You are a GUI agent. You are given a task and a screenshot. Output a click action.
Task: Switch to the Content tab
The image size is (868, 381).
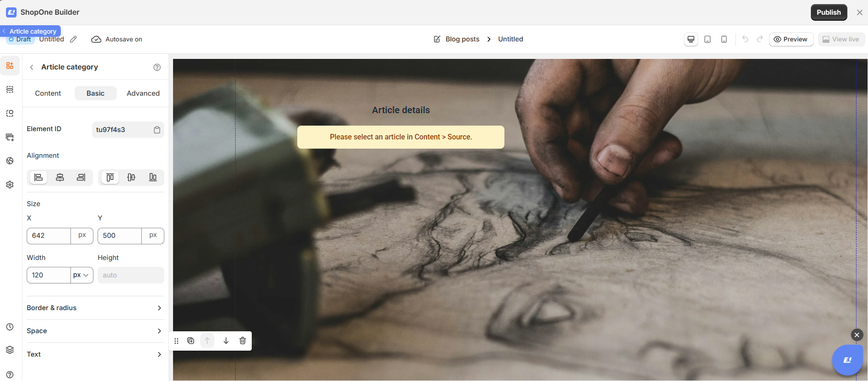[48, 93]
